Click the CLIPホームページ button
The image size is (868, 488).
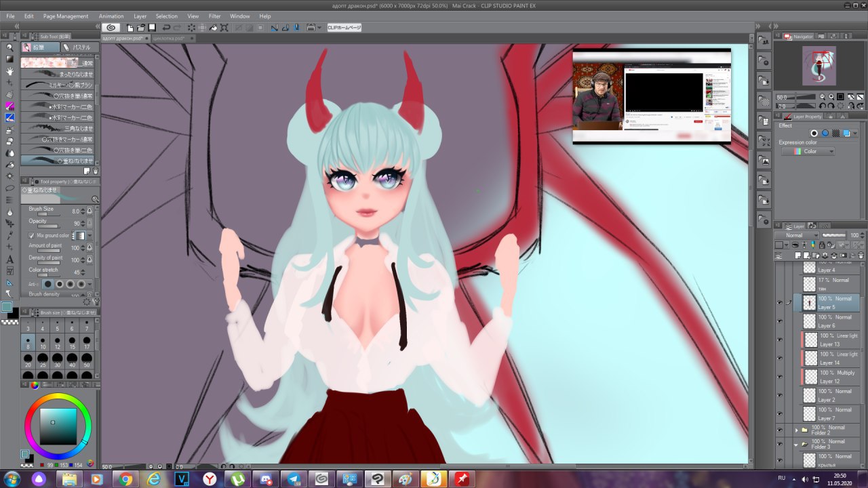tap(344, 28)
